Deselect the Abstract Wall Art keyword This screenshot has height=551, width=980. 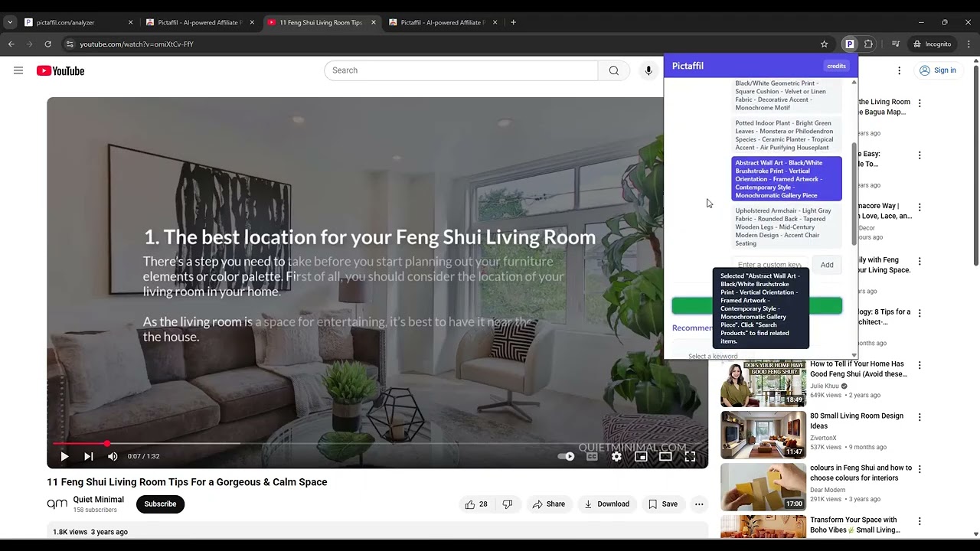786,179
